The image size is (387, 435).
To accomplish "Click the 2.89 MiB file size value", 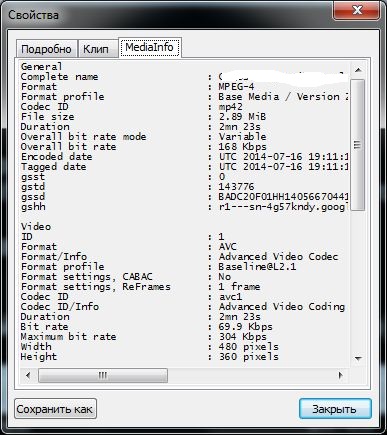I will tap(242, 117).
